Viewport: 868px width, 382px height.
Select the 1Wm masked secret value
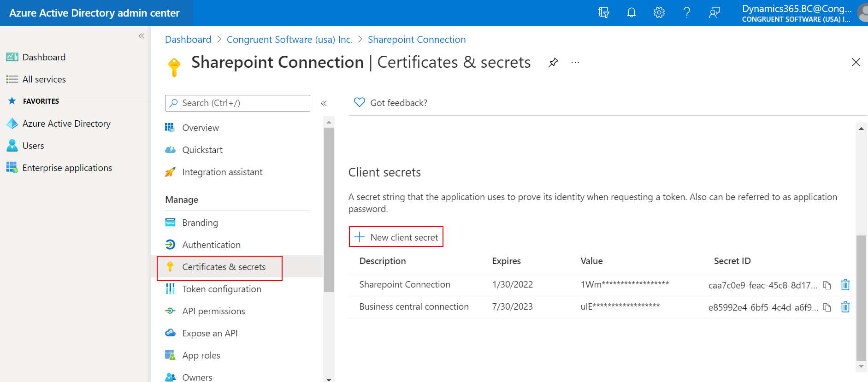[x=625, y=284]
